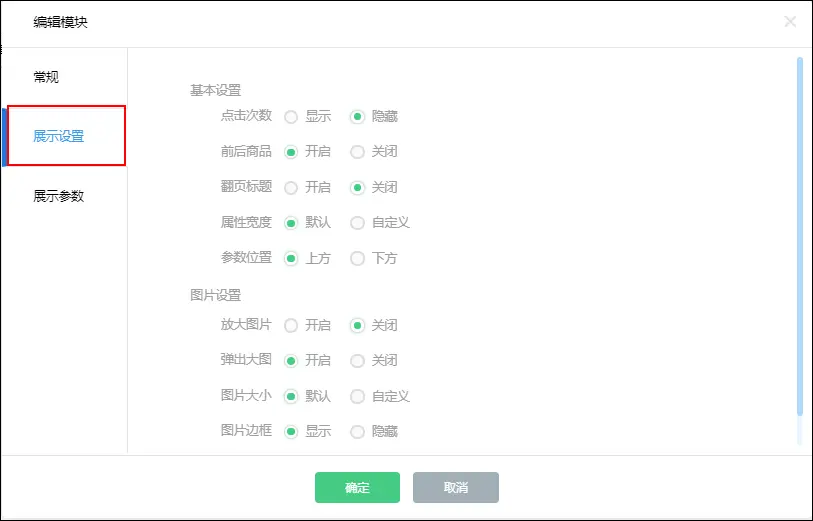Close the 编辑模块 dialog with X
Image resolution: width=813 pixels, height=521 pixels.
[790, 21]
